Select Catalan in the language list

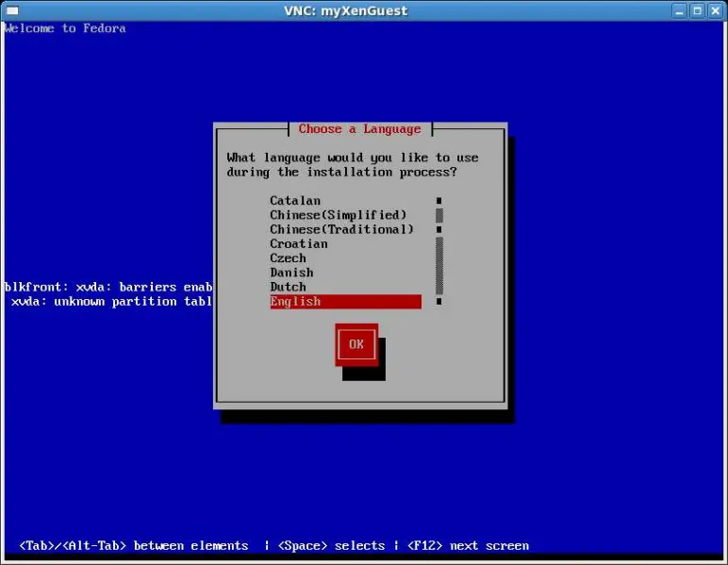pyautogui.click(x=295, y=201)
